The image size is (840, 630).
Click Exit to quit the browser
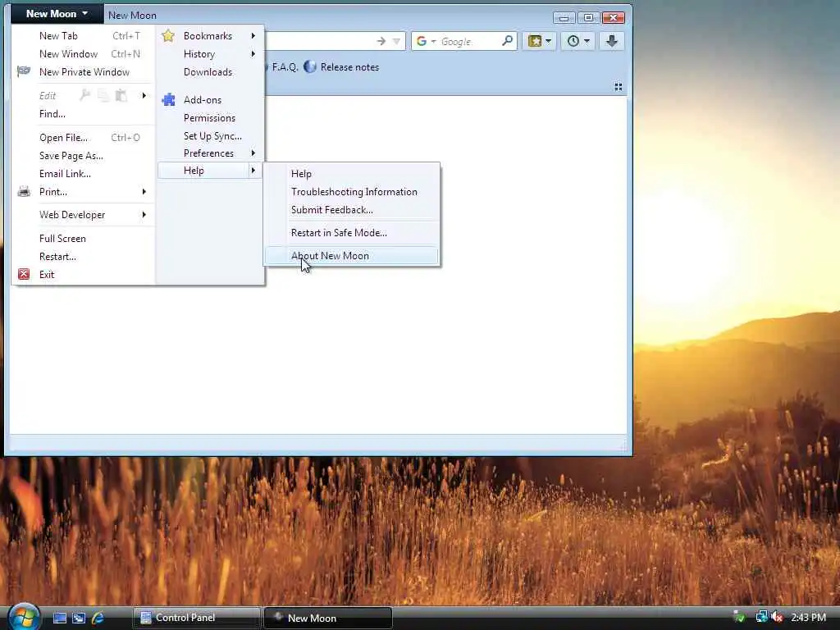47,274
